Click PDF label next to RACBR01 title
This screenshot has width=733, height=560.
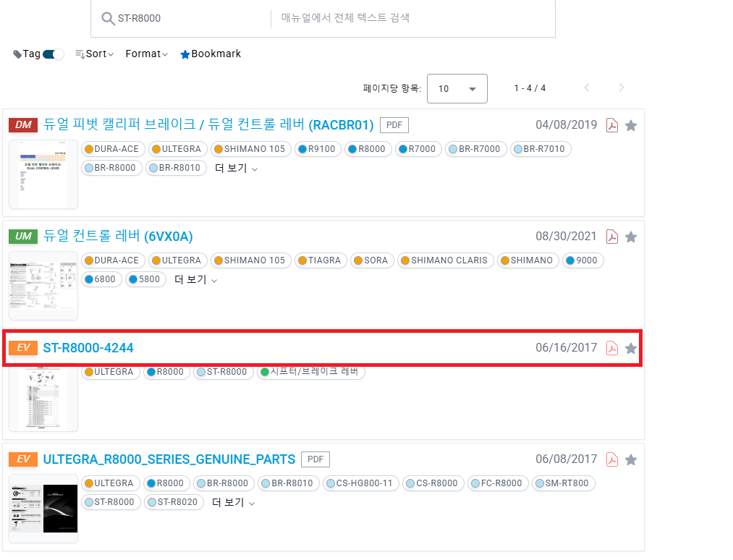coord(394,125)
